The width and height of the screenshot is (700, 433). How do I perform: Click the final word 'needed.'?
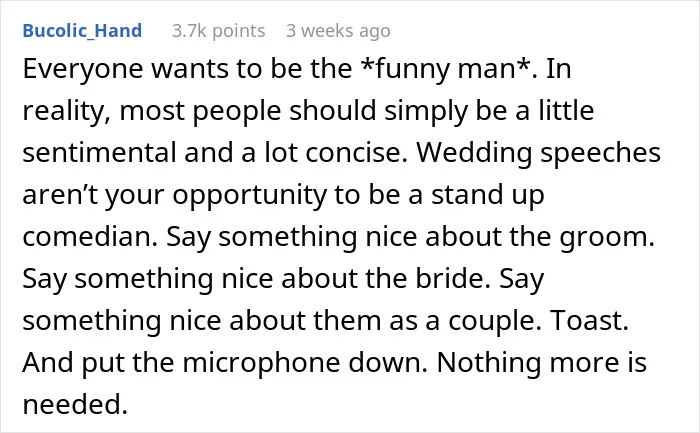coord(75,404)
